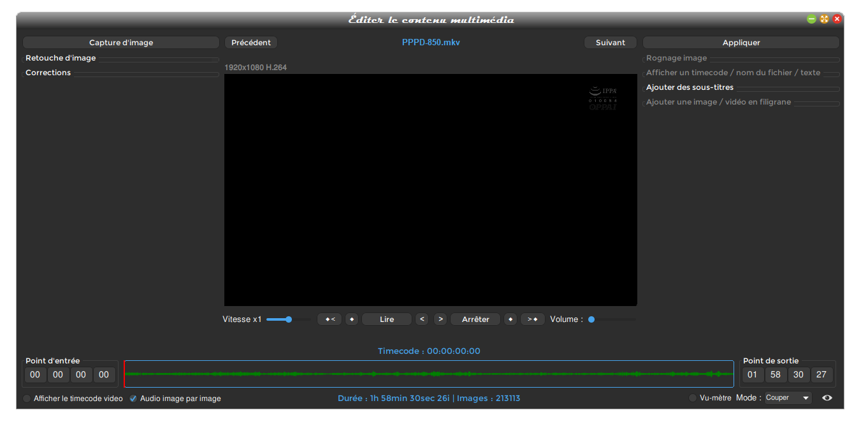Click the green minimize window button
The image size is (868, 424).
point(811,19)
